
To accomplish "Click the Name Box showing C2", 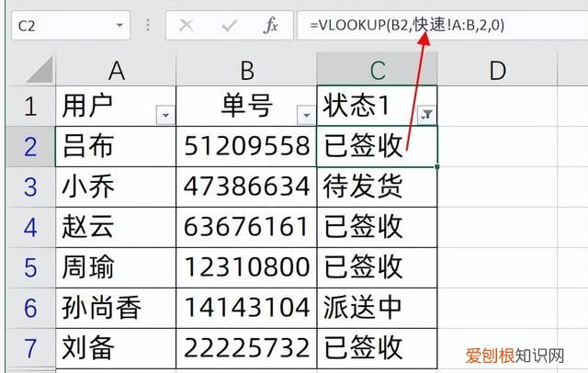I will (x=71, y=26).
